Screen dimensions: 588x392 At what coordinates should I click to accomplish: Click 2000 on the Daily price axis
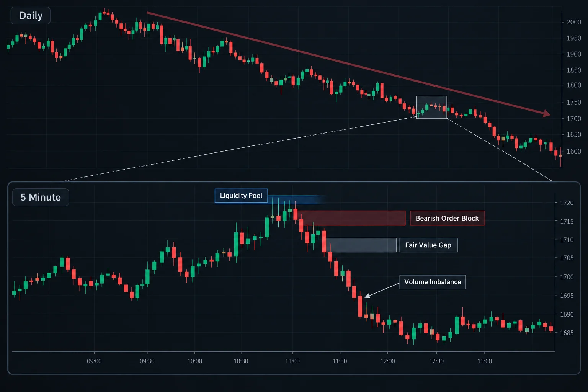tap(574, 22)
